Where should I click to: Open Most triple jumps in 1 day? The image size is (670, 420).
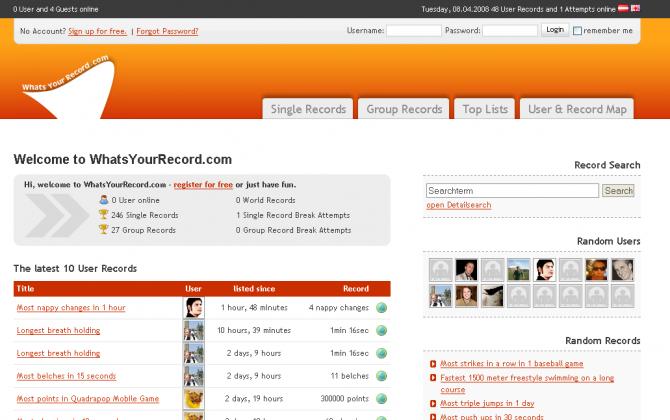[x=487, y=403]
